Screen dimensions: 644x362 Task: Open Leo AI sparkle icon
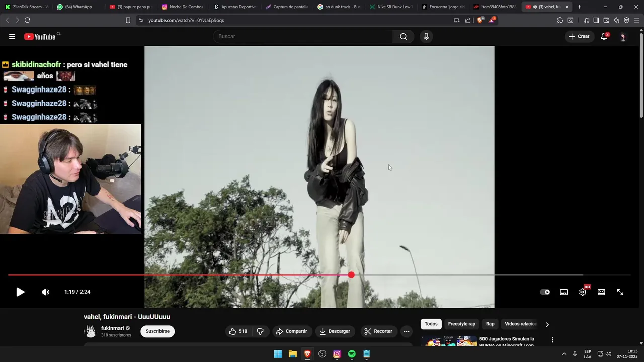click(616, 20)
